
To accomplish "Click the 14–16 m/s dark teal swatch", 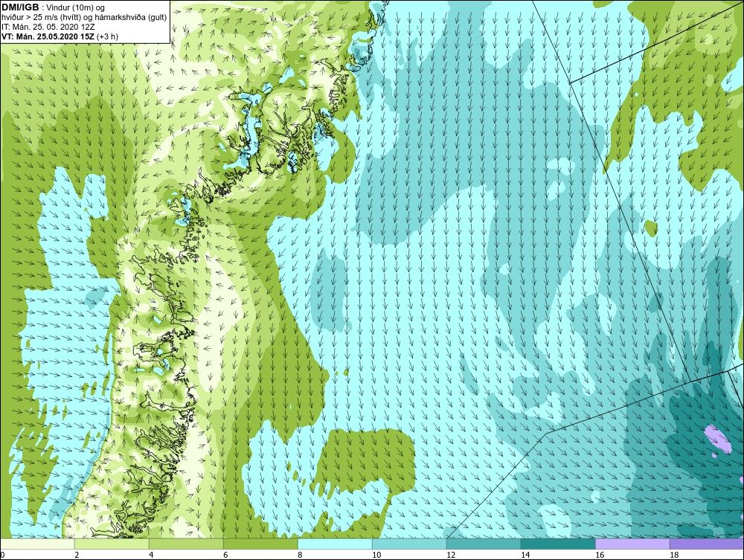I will (x=558, y=544).
